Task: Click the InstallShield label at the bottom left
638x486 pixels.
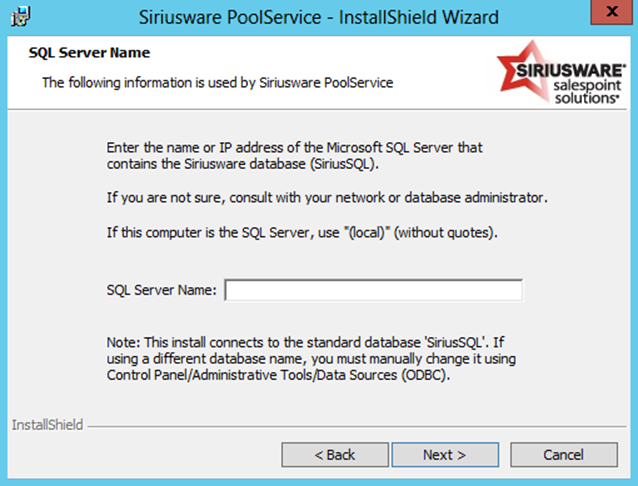Action: (x=47, y=425)
